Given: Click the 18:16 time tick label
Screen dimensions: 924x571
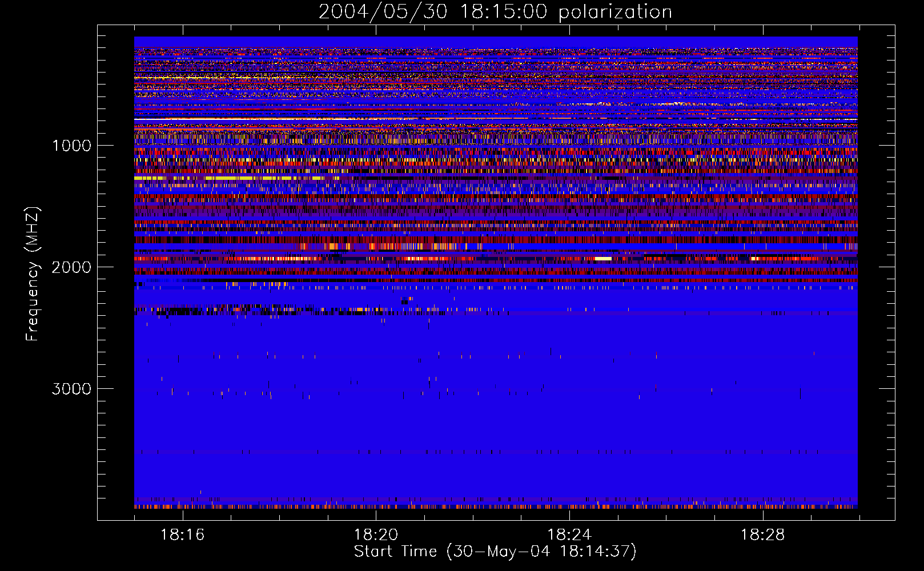Looking at the screenshot, I should click(182, 535).
